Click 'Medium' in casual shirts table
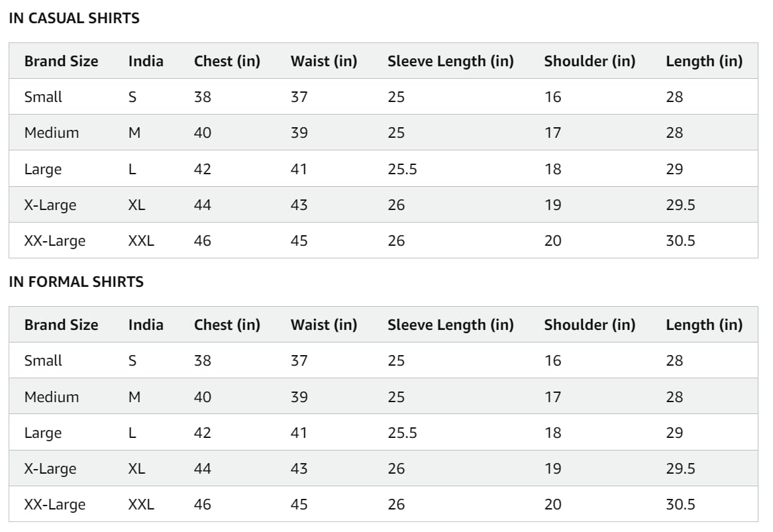The image size is (773, 532). pyautogui.click(x=52, y=133)
